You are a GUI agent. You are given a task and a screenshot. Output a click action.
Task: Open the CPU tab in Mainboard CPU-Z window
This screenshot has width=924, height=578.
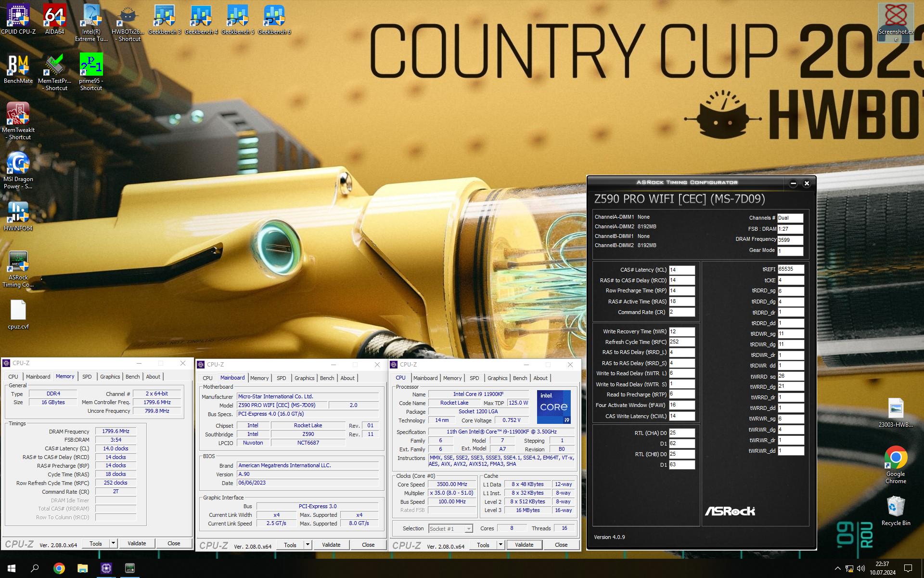(x=207, y=378)
